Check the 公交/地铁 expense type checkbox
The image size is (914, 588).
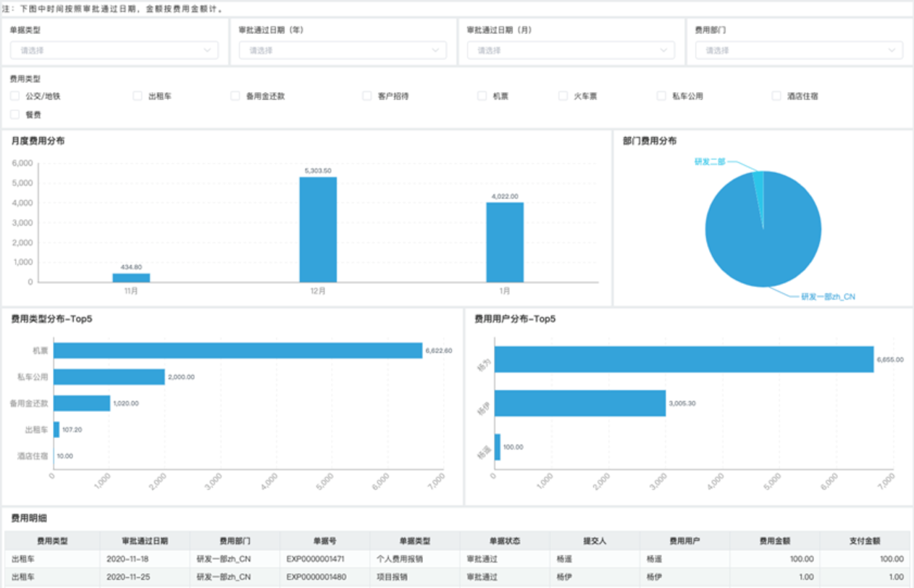click(x=14, y=96)
